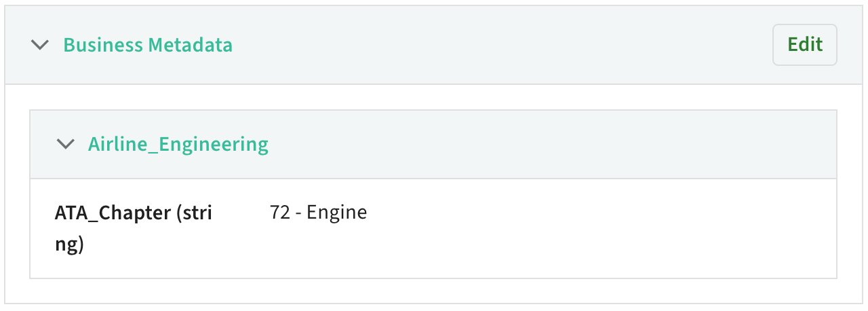The height and width of the screenshot is (311, 868).
Task: Click the wrapped 'ng)' text under ATA_Chapter
Action: [69, 244]
